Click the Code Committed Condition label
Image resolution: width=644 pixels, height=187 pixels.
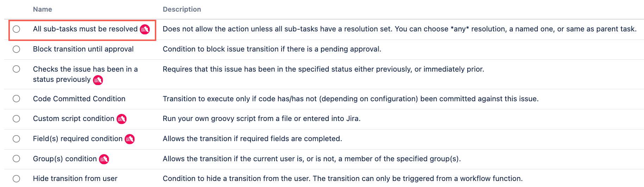(79, 99)
